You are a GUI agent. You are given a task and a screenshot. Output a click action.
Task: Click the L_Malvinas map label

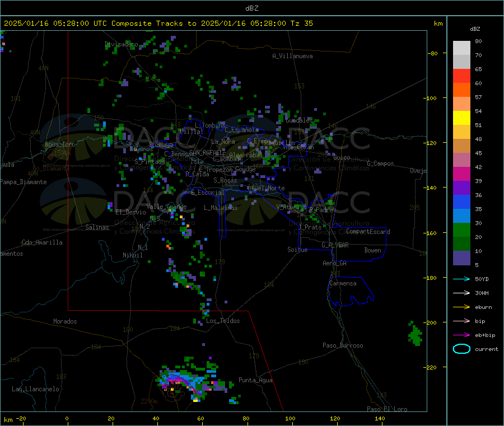coord(221,208)
